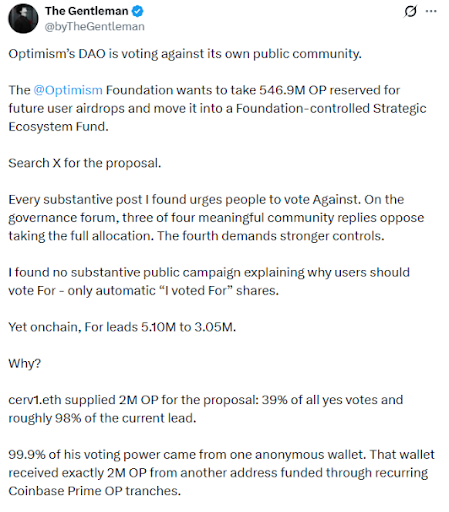449x512 pixels.
Task: Follow the @Optimism mention link
Action: coord(68,90)
